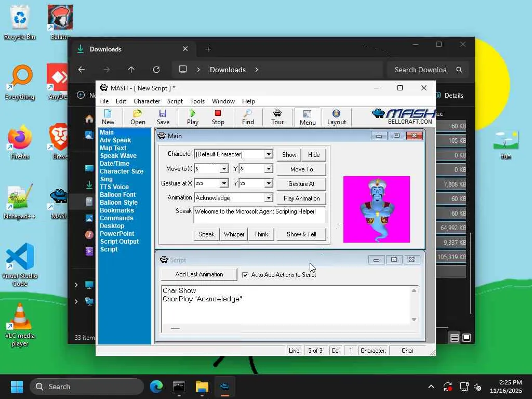Open the File menu
532x399 pixels.
coord(104,101)
